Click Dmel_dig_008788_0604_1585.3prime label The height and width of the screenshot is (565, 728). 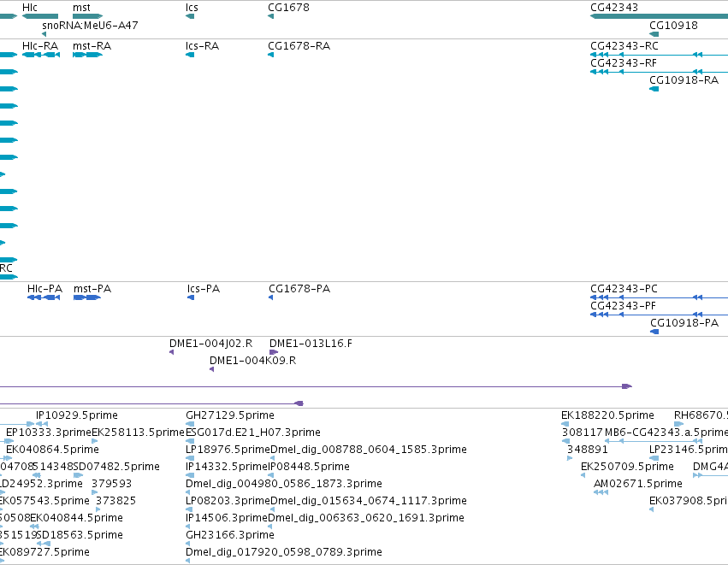(x=368, y=450)
